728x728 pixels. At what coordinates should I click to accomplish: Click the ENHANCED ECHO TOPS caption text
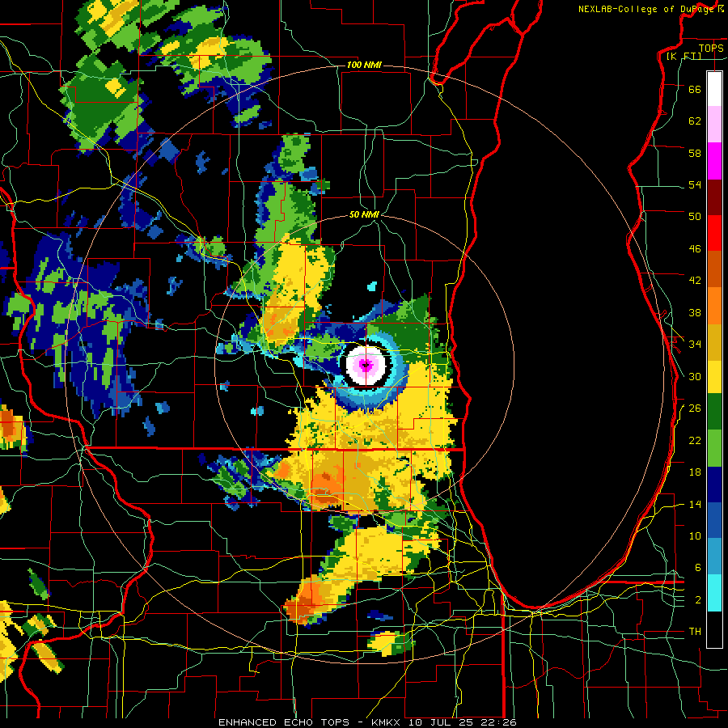[283, 722]
